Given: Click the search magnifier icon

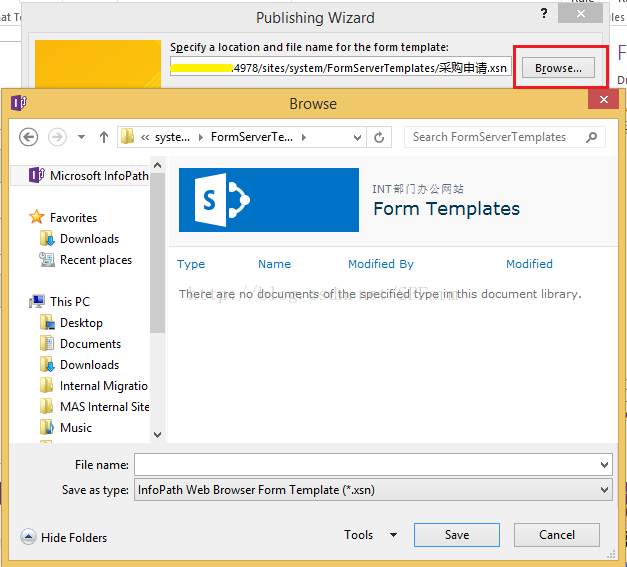Looking at the screenshot, I should 592,137.
